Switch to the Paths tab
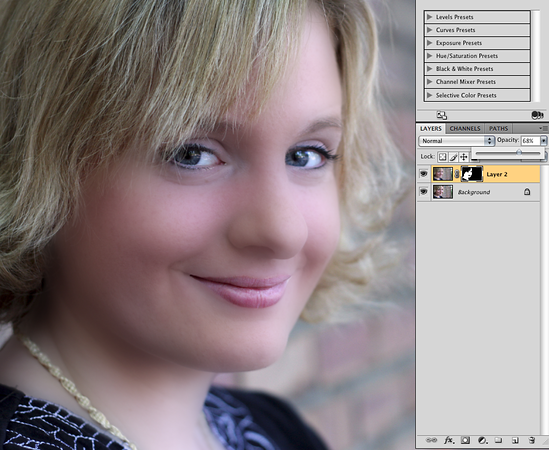549x450 pixels. [x=498, y=129]
